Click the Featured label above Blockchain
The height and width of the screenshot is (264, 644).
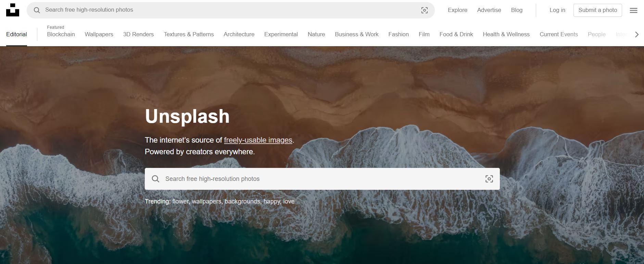(55, 27)
